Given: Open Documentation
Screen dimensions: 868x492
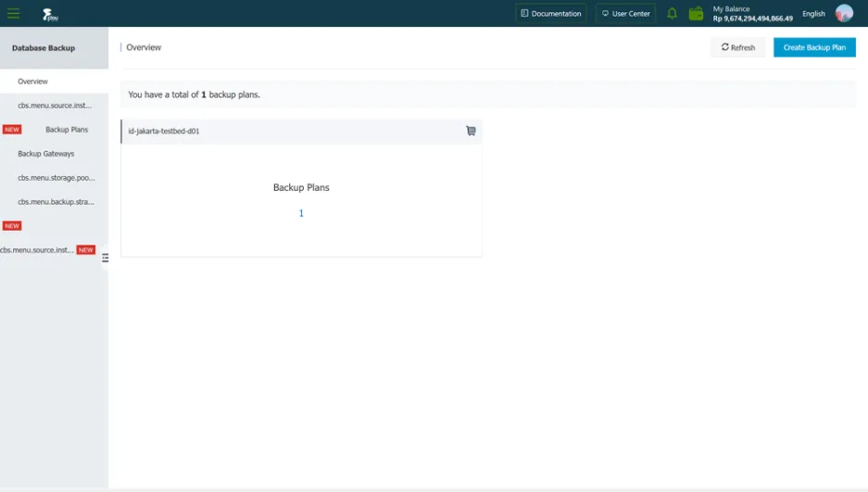Looking at the screenshot, I should pos(551,13).
